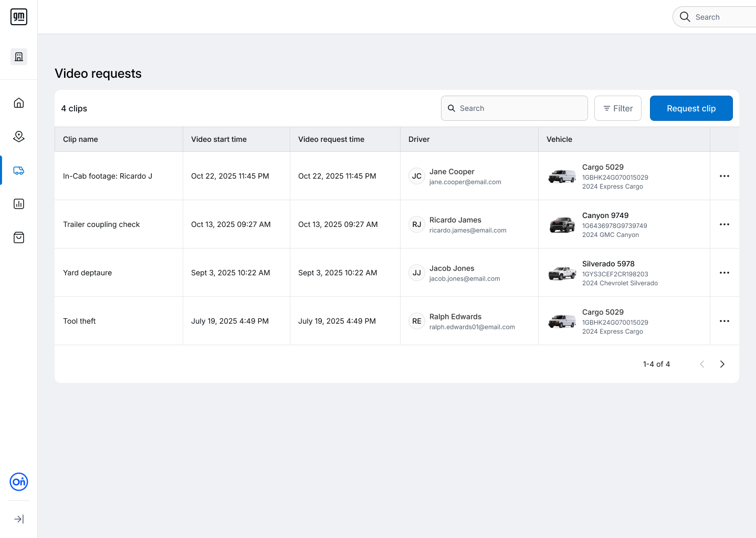Click the JJ avatar for Jacob Jones

tap(417, 273)
